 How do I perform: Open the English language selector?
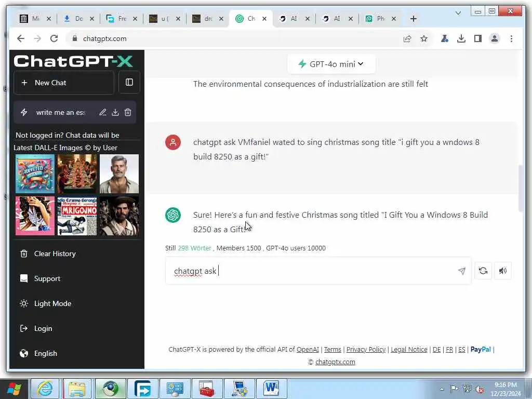(38, 353)
